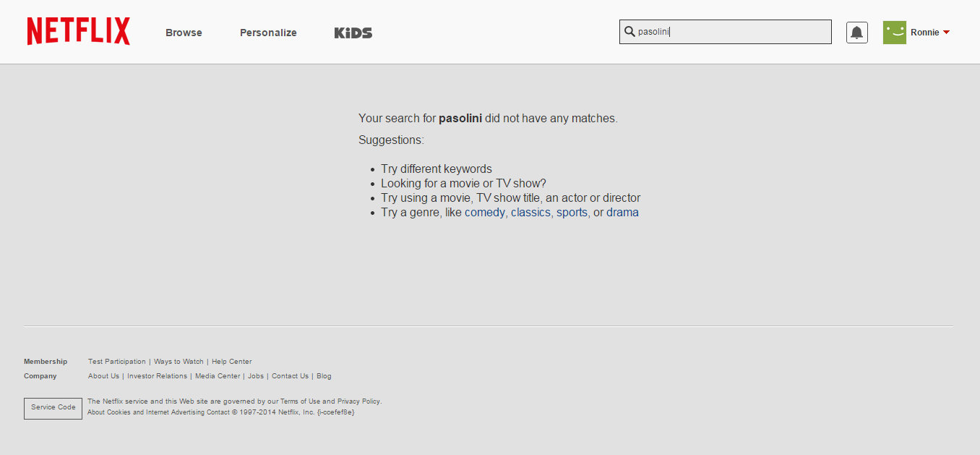
Task: Open the Help Center footer link
Action: pyautogui.click(x=231, y=362)
